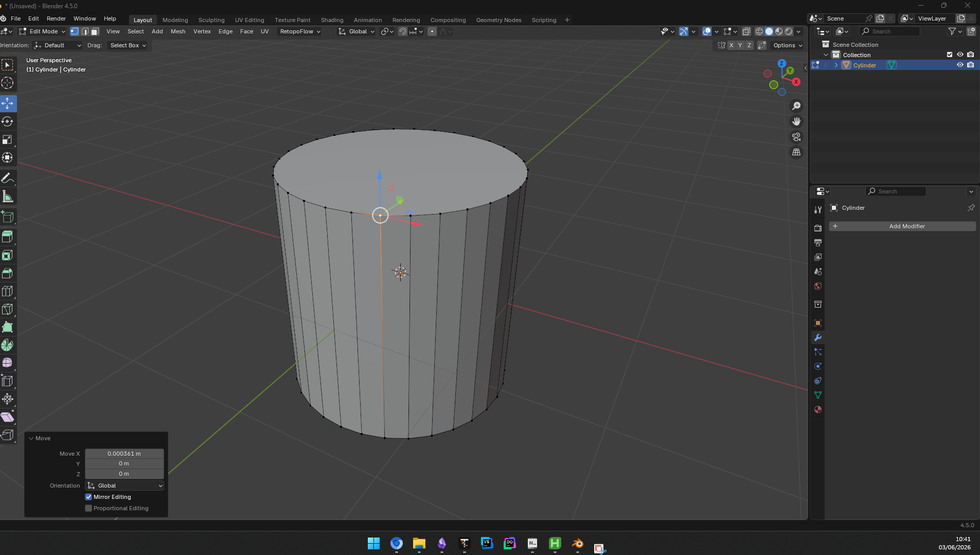Open the Edit Mode dropdown

point(42,31)
